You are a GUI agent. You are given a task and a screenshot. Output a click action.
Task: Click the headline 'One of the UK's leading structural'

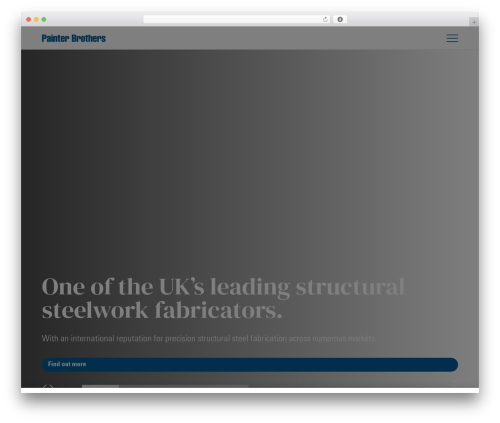(223, 287)
